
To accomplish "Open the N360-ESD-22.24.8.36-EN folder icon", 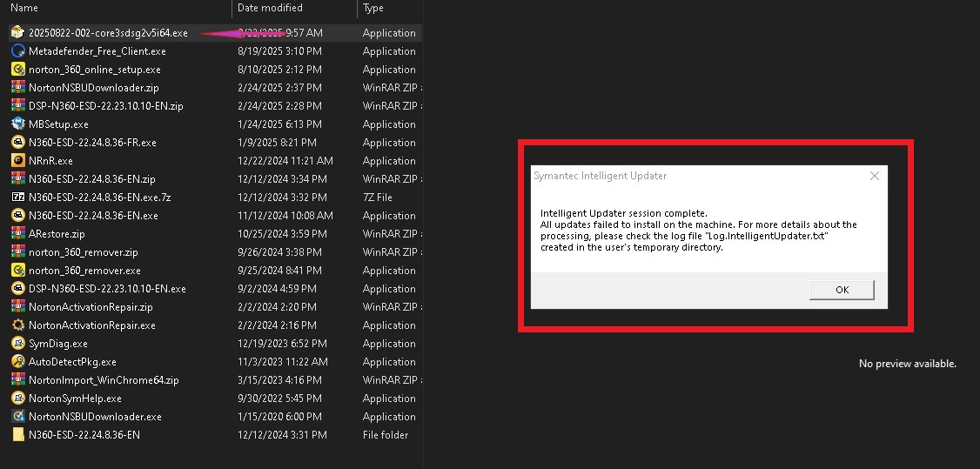I will point(18,435).
